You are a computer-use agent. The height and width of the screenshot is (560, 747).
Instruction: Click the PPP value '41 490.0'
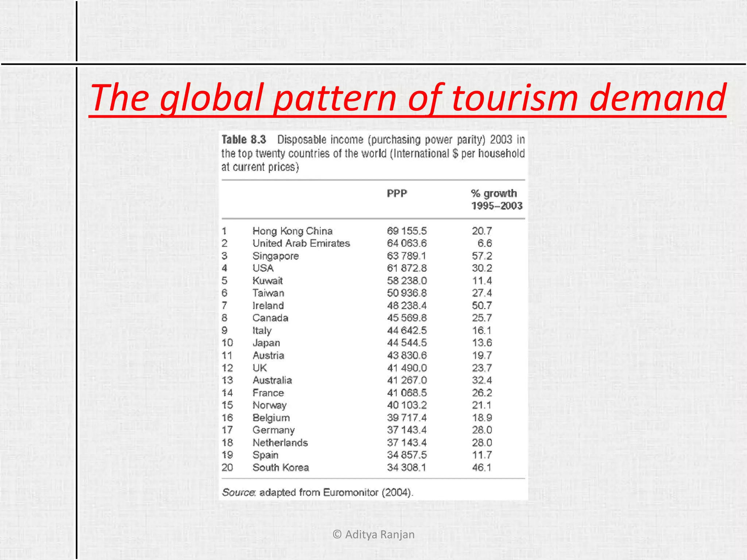click(x=407, y=368)
